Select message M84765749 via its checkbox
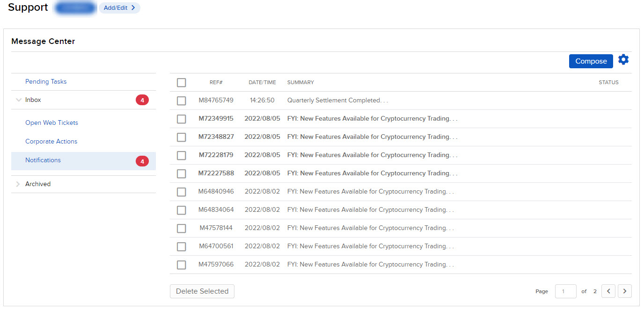The image size is (644, 310). coord(181,101)
